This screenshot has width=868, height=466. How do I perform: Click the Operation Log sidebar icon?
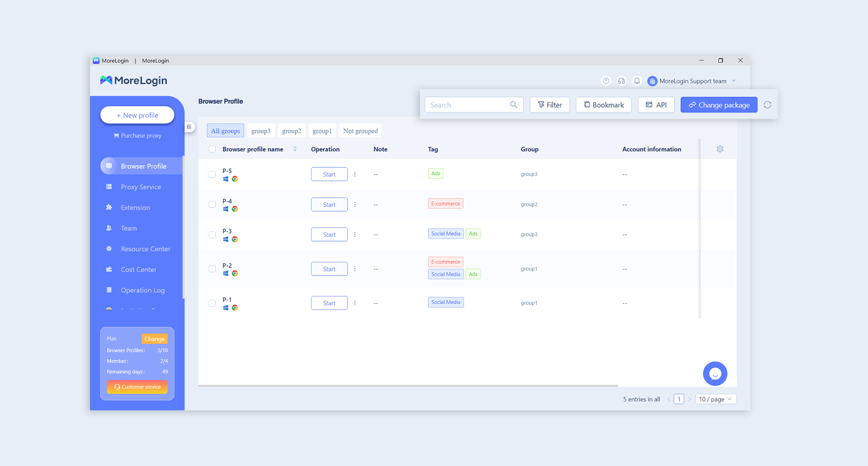(109, 290)
